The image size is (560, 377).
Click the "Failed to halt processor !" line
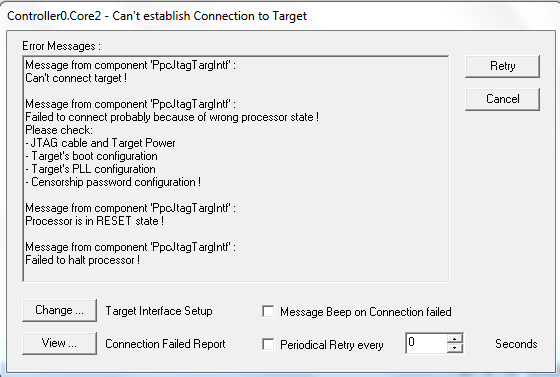coord(82,260)
